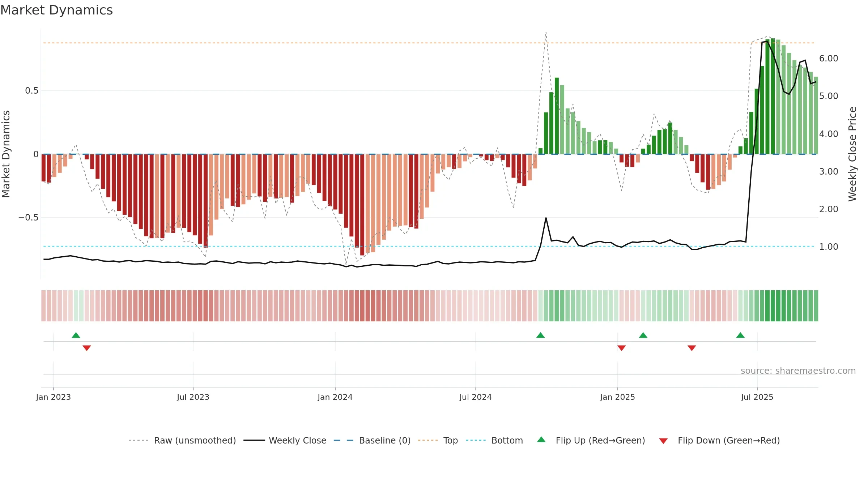Toggle the Raw (unsmoothed) legend entry

click(x=182, y=440)
